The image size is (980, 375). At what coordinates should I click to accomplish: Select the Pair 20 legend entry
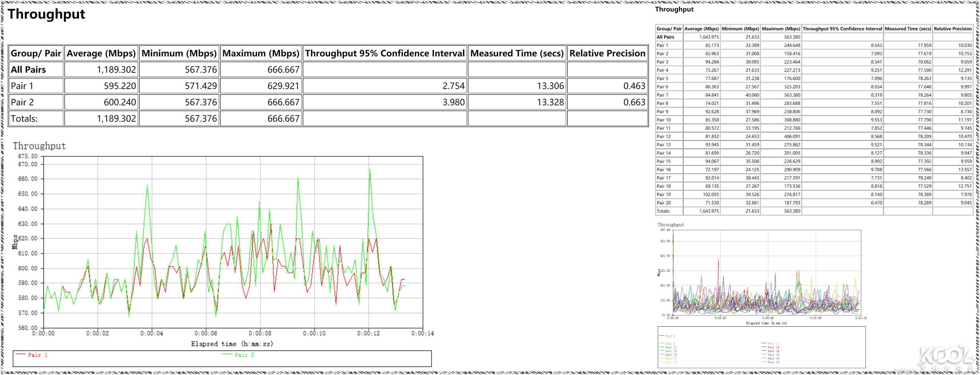pos(773,362)
